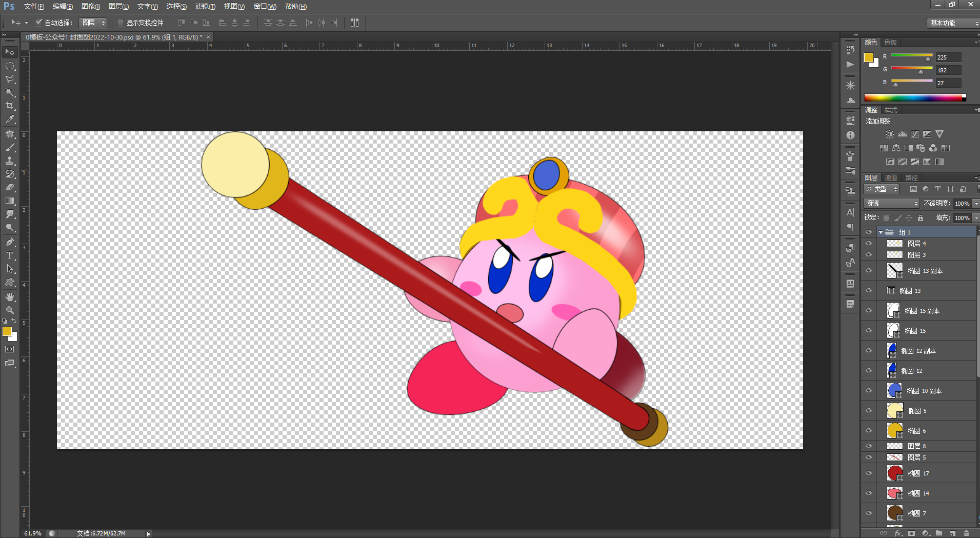Viewport: 980px width, 538px height.
Task: Select the Pen tool
Action: 10,242
